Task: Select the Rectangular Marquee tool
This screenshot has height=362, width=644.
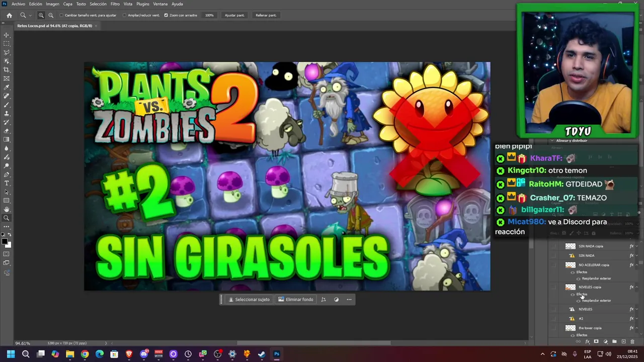Action: tap(7, 44)
